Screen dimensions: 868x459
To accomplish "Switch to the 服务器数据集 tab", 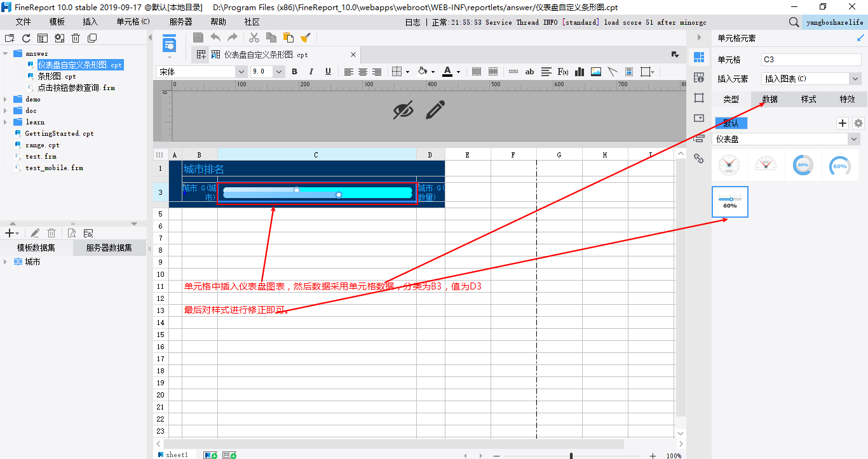I will pos(109,248).
